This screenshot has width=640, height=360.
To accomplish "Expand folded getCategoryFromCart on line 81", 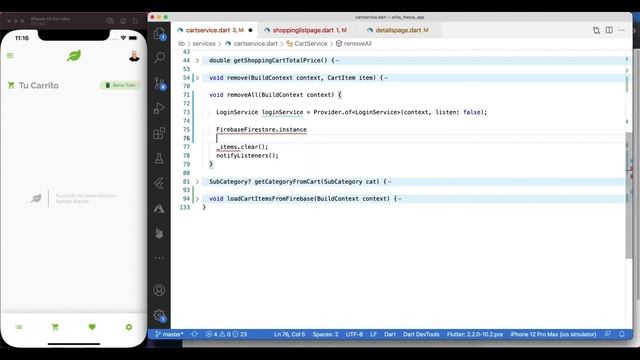I will (x=197, y=182).
